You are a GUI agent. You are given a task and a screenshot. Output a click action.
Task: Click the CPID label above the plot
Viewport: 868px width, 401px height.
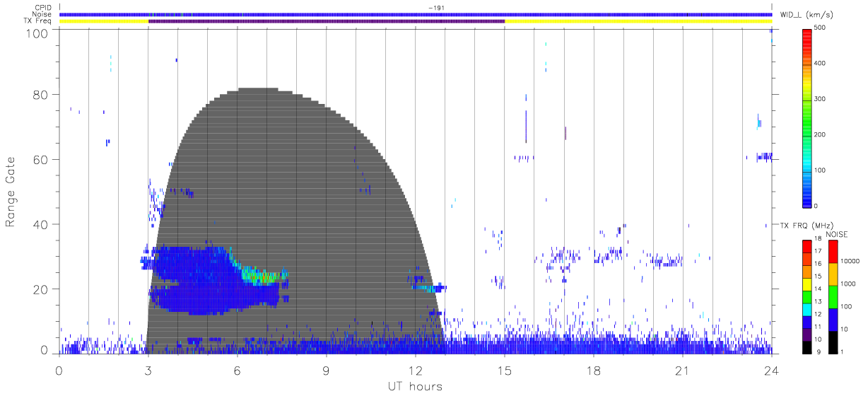click(44, 8)
